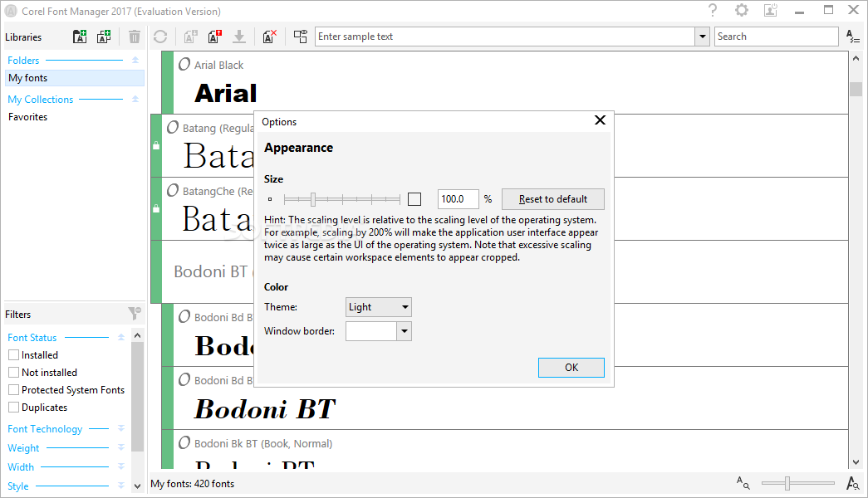Click the lock icon on BatangChe font row

click(x=156, y=208)
